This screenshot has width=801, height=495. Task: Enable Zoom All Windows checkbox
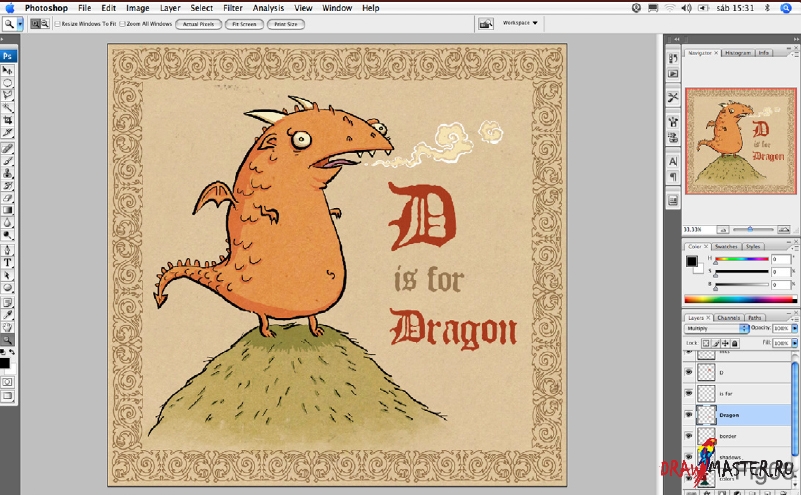123,24
